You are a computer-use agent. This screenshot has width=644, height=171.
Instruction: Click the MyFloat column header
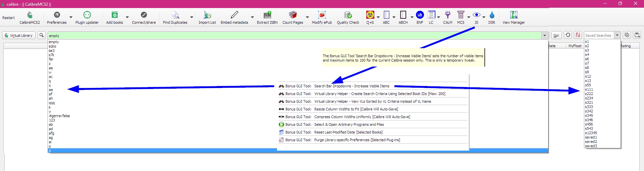pyautogui.click(x=575, y=46)
